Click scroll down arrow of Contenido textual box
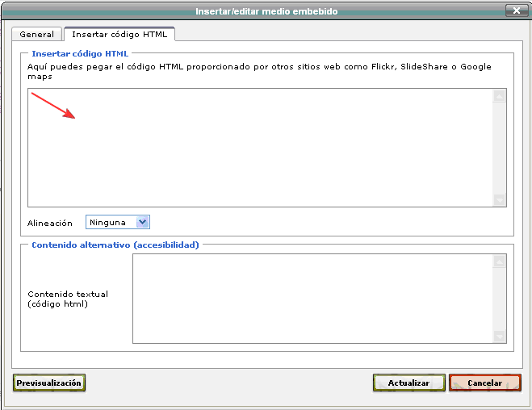532x410 pixels. [x=500, y=337]
